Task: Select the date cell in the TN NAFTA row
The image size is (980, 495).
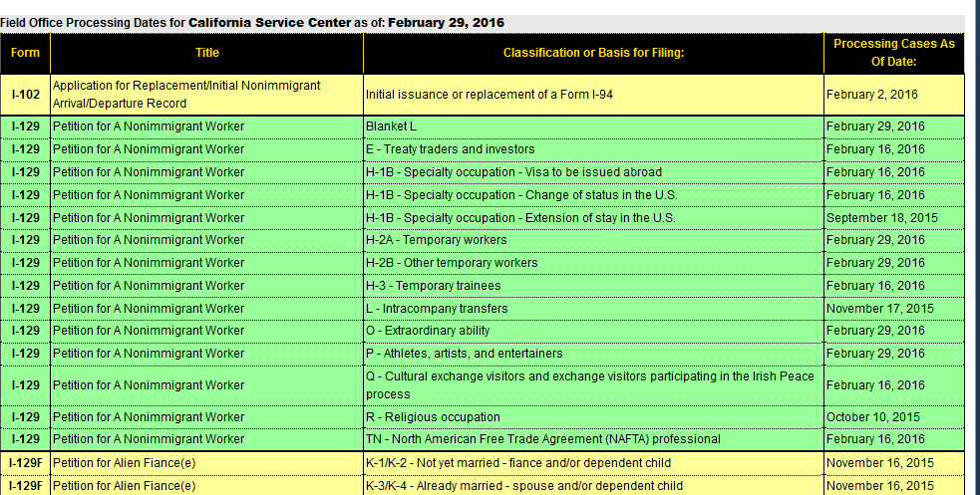Action: [x=893, y=439]
